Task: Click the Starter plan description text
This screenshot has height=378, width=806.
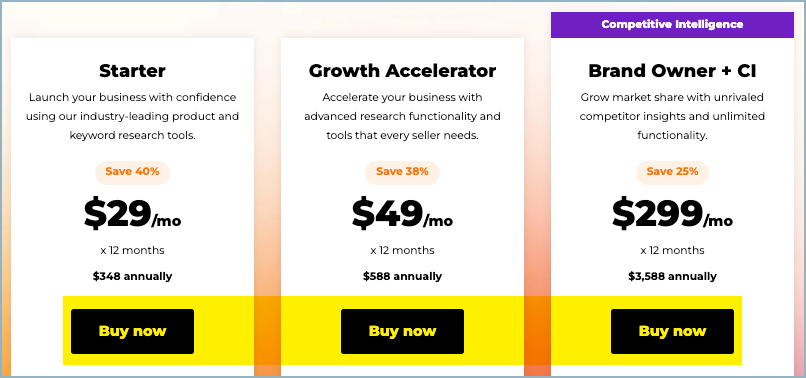Action: (132, 117)
